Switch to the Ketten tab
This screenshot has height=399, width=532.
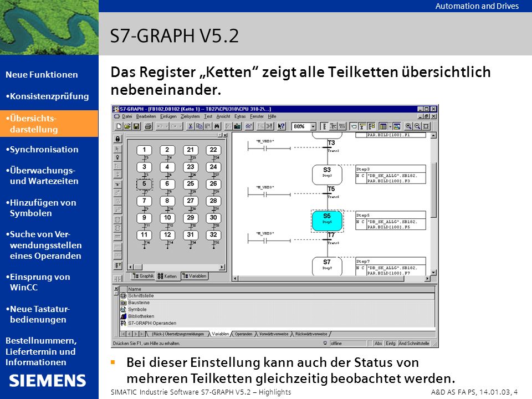tap(167, 276)
